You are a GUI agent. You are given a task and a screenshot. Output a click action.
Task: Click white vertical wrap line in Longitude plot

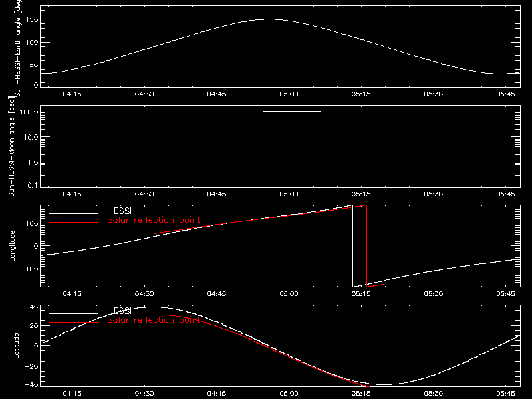coord(353,246)
